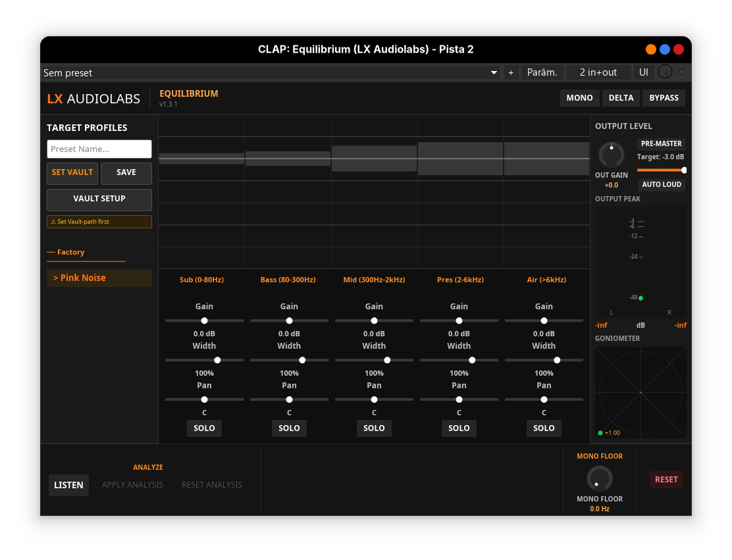The image size is (732, 560).
Task: Toggle AUTO LOUD
Action: [662, 185]
